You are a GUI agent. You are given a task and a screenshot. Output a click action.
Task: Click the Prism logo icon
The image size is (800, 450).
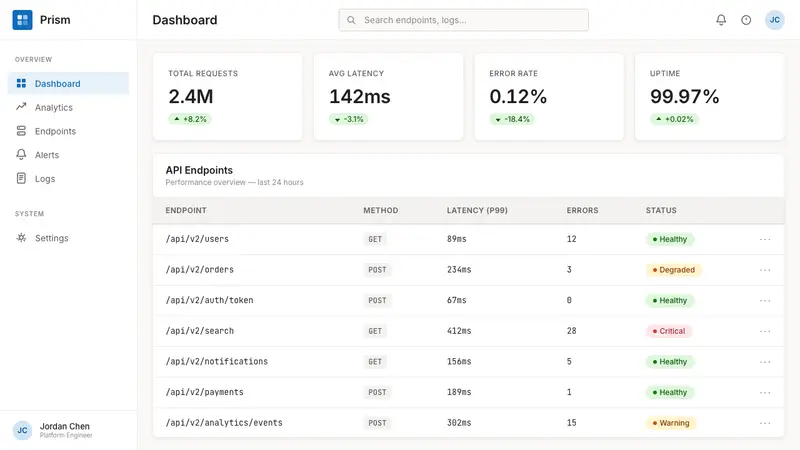click(x=22, y=20)
